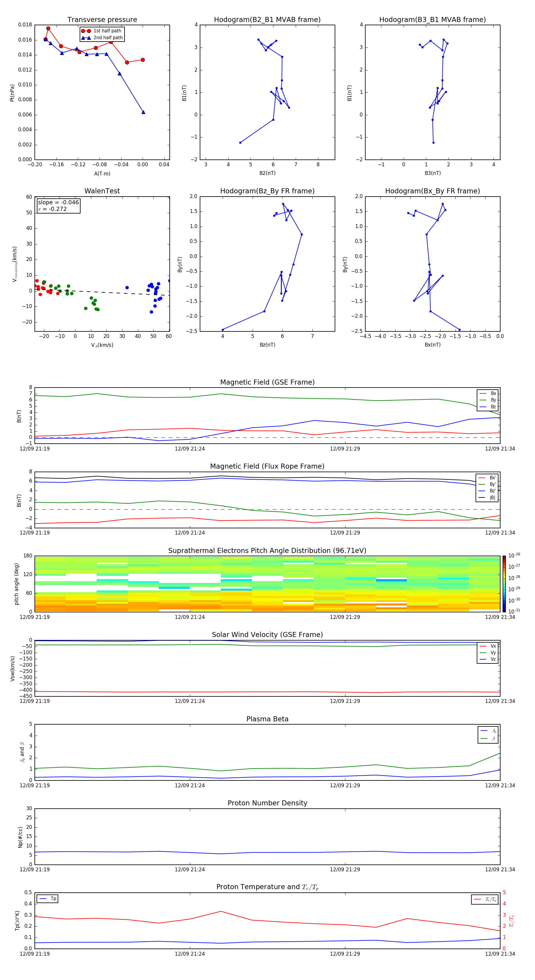Click the pitch angle colorbar
Viewport: 535px width, 980px height.
coord(504,584)
